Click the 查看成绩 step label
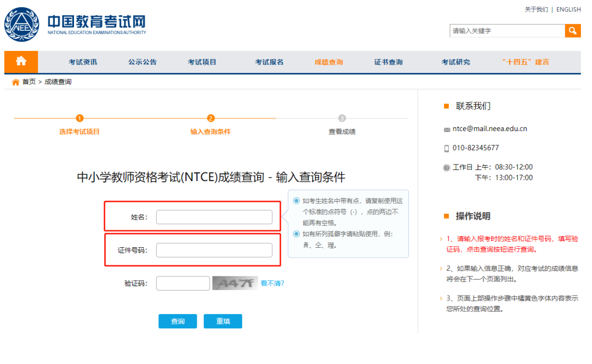Image resolution: width=592 pixels, height=364 pixels. [342, 132]
